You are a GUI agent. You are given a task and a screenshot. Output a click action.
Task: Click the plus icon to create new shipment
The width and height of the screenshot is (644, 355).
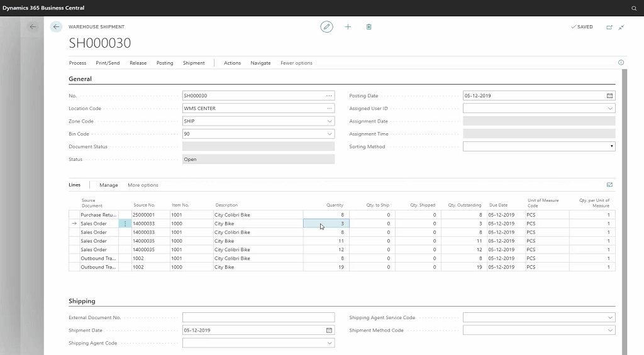(x=348, y=26)
